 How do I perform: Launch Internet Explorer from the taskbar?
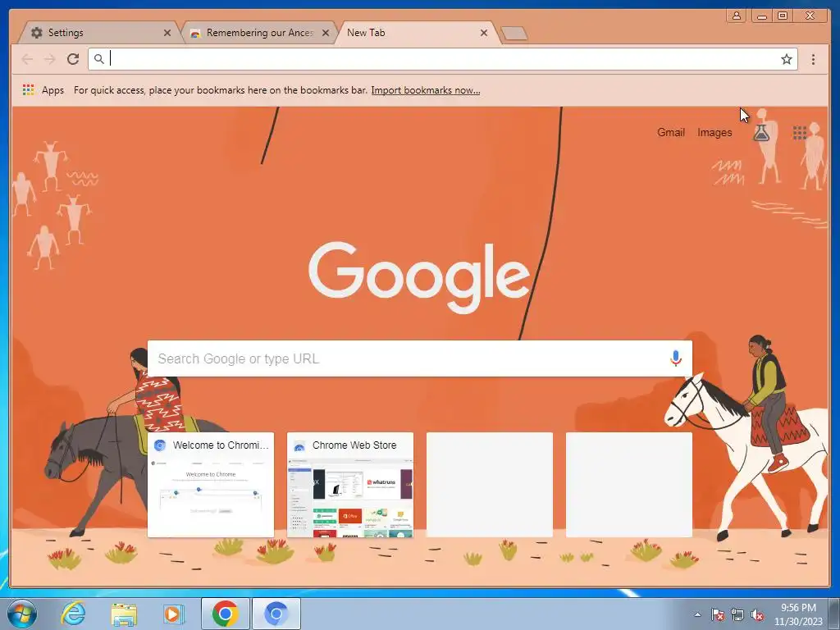pos(73,614)
